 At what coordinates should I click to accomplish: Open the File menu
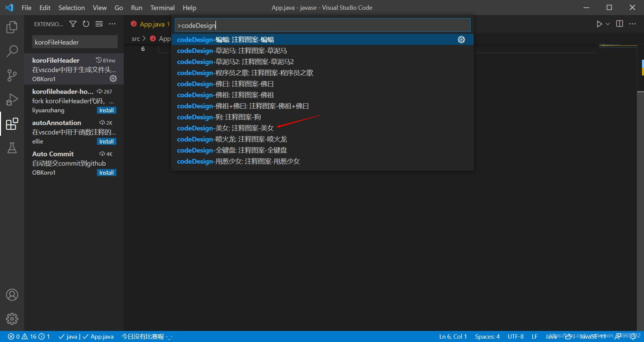point(26,7)
